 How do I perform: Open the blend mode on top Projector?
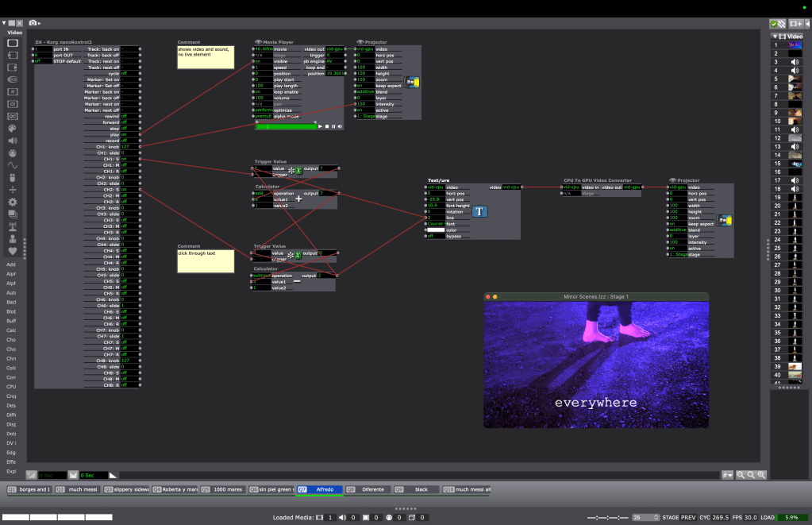[364, 91]
